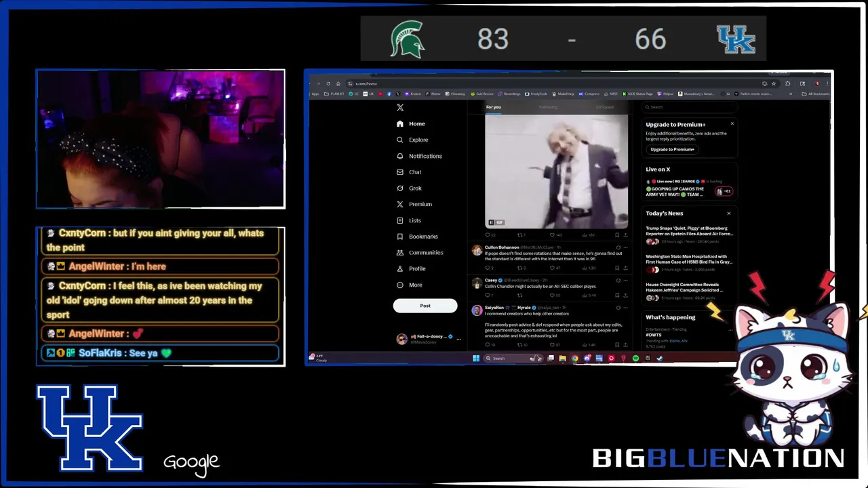Open Steam from the taskbar
868x488 pixels.
click(660, 359)
